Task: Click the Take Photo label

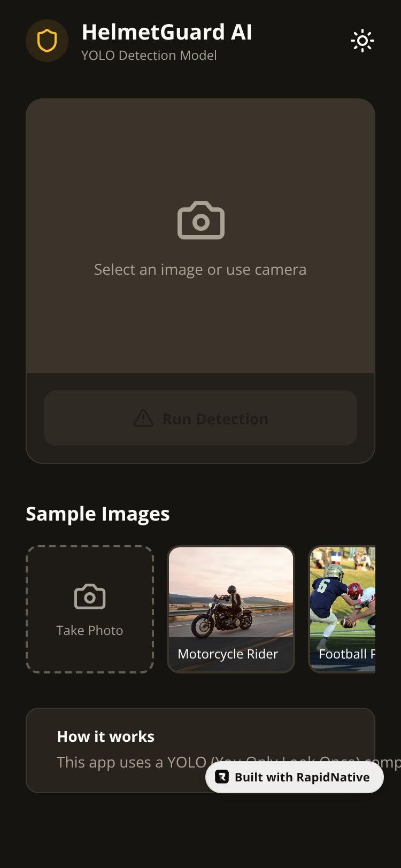Action: pyautogui.click(x=90, y=630)
